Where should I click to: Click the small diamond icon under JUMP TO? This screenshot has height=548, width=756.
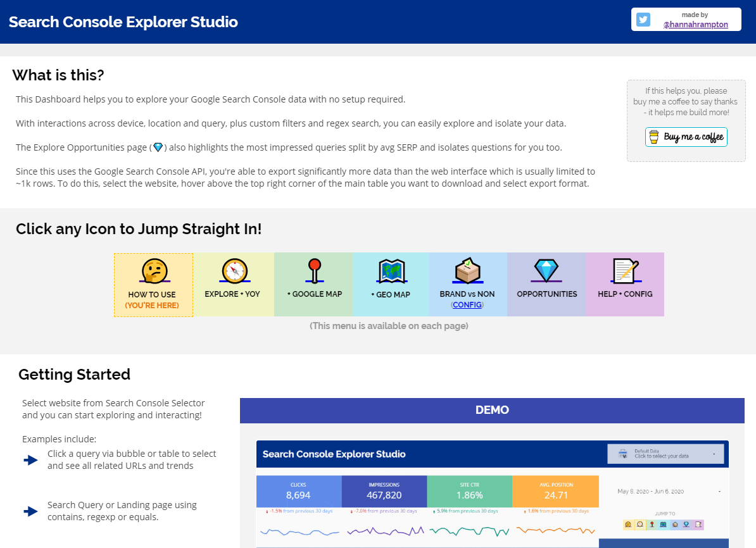(x=686, y=525)
